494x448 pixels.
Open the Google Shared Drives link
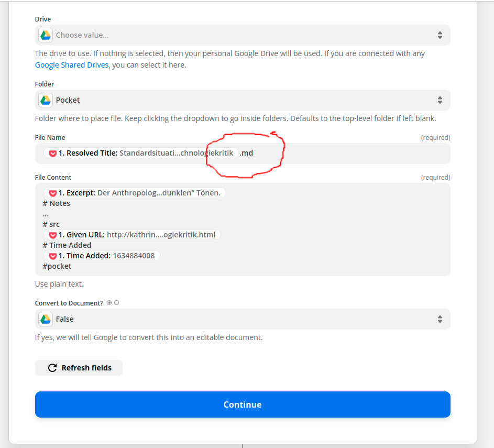click(x=72, y=65)
